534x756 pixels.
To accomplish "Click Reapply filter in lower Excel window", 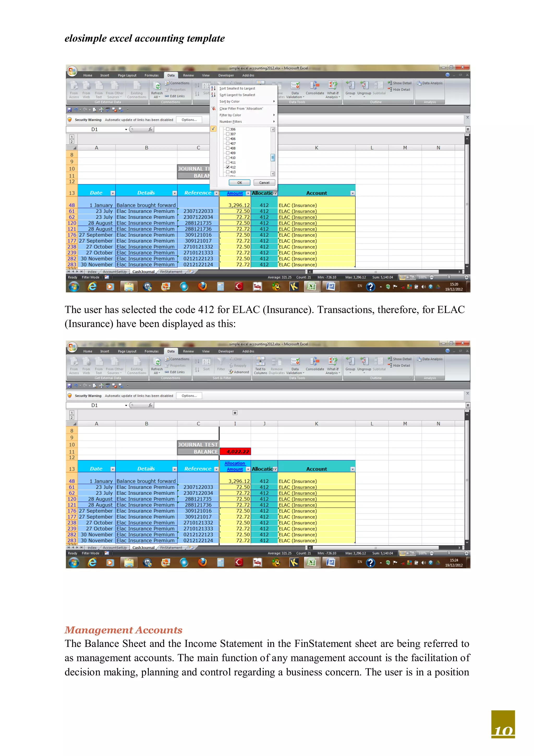I will tap(238, 366).
